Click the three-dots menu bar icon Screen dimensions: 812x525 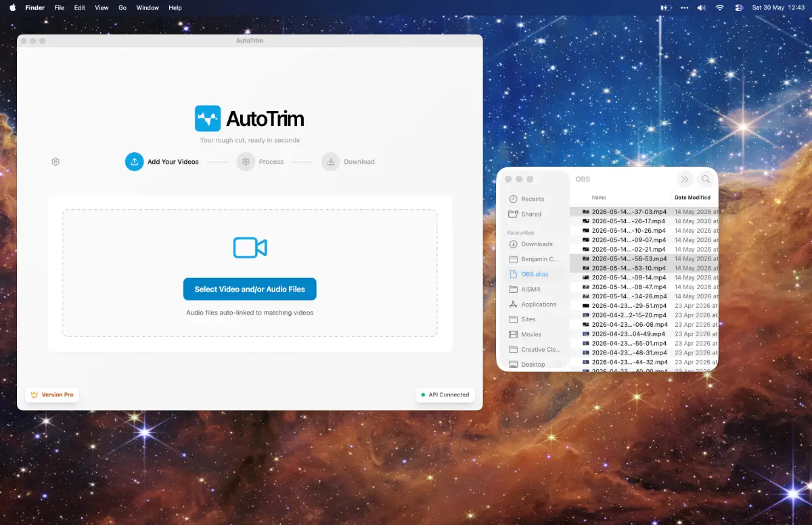tap(684, 7)
